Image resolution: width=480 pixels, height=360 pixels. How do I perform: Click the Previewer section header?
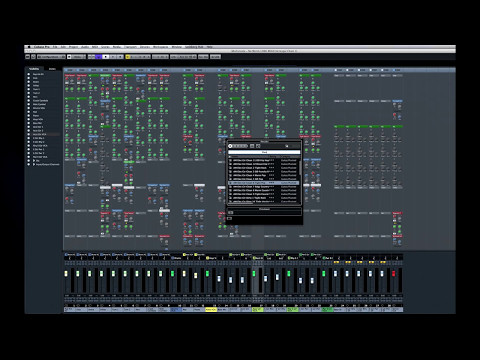click(264, 209)
